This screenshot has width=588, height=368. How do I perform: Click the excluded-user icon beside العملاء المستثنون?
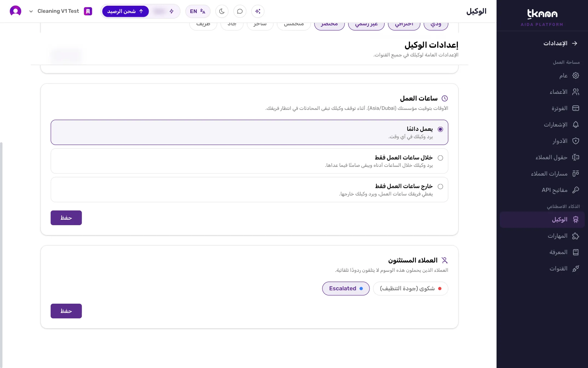click(445, 260)
